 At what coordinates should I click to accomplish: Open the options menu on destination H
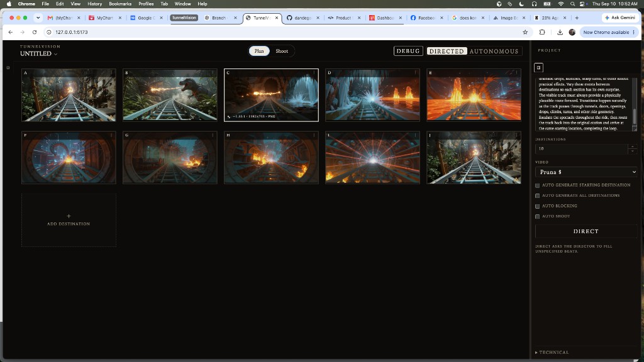coord(314,135)
